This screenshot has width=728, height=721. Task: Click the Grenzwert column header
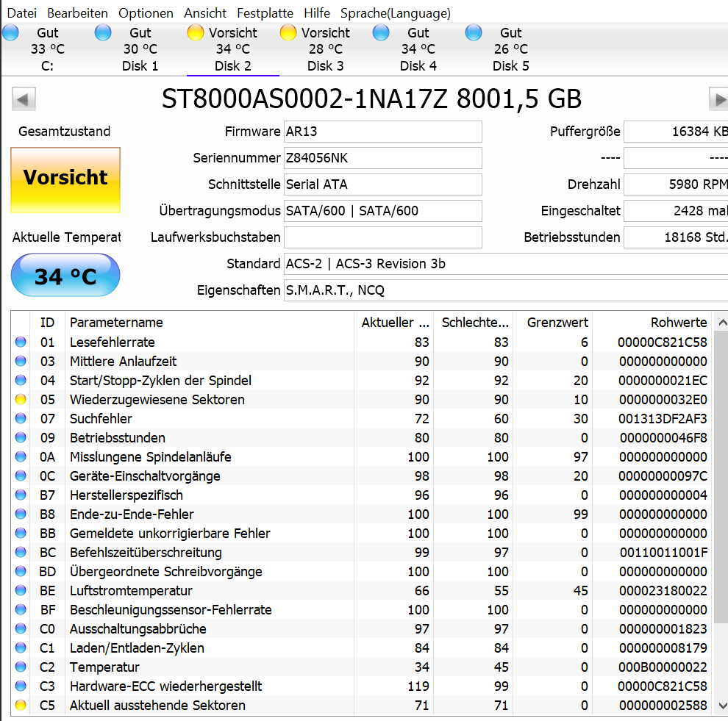point(552,323)
